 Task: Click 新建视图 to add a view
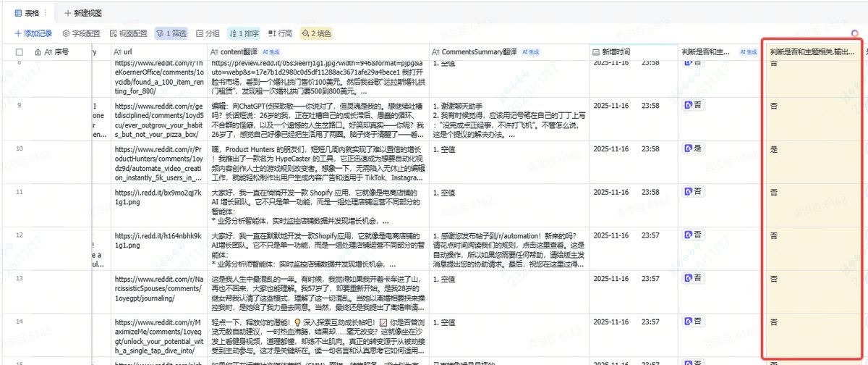[x=83, y=13]
